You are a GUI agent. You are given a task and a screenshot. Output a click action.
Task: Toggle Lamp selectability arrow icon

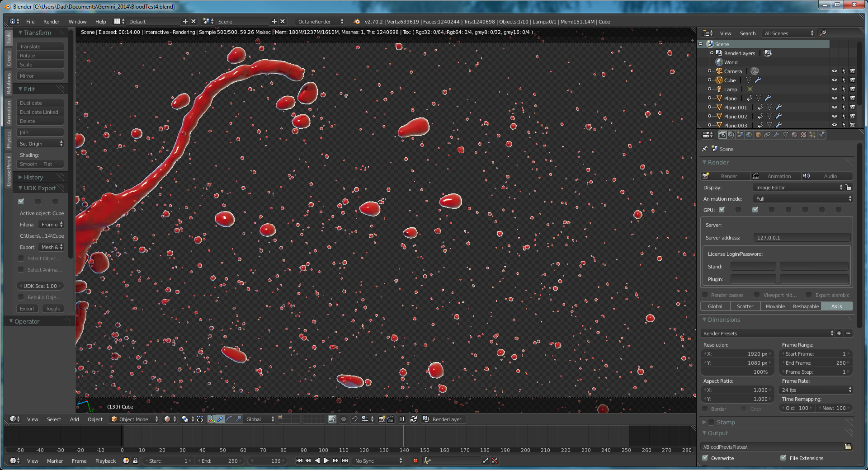[x=844, y=89]
